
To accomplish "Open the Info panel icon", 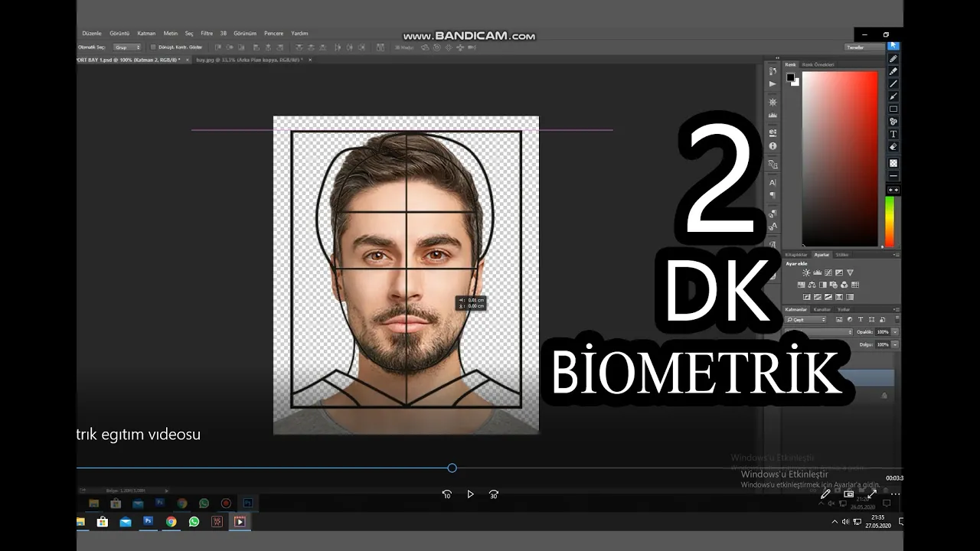I will [773, 146].
